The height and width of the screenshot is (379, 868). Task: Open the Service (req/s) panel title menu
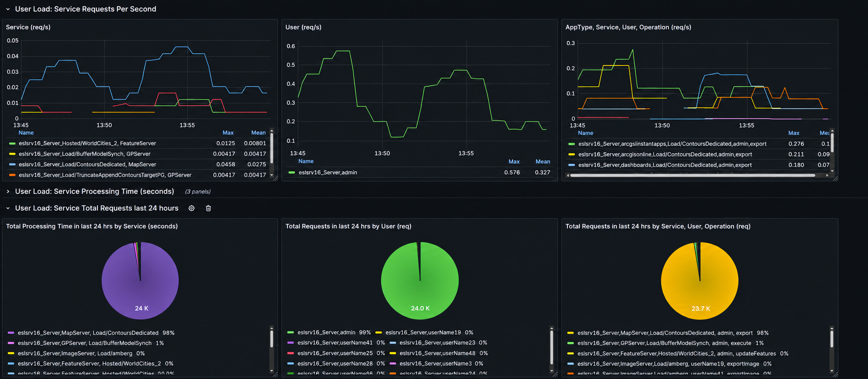click(28, 27)
